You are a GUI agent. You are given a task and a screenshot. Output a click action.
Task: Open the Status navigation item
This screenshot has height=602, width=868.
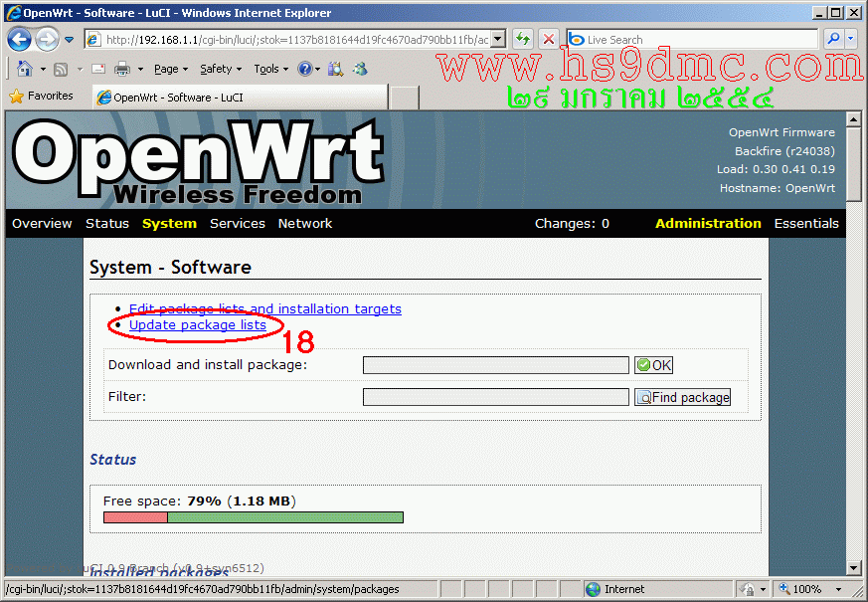(x=107, y=223)
